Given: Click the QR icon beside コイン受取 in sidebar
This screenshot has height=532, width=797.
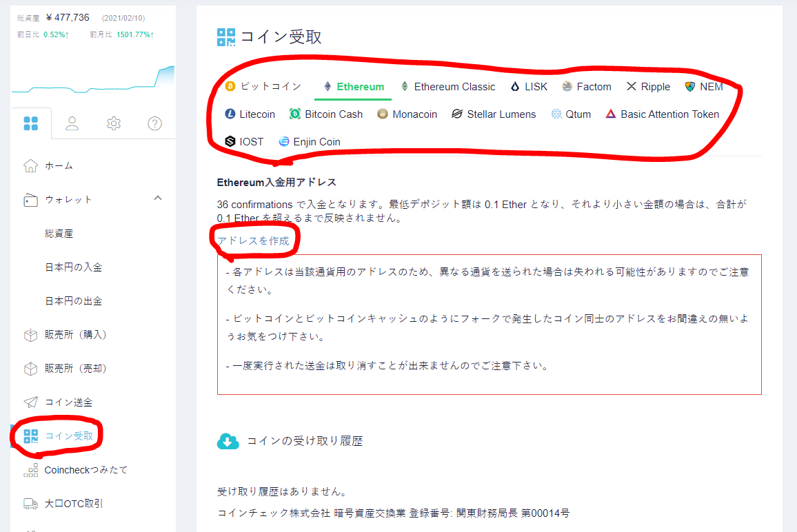Looking at the screenshot, I should point(30,436).
